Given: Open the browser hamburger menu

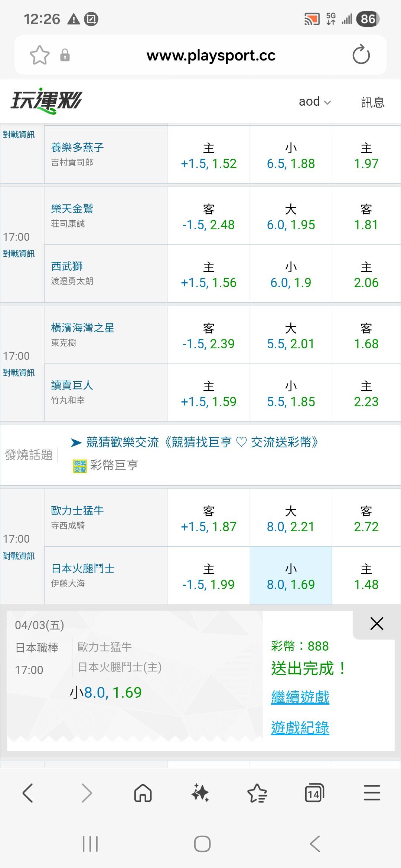Looking at the screenshot, I should coord(372,793).
